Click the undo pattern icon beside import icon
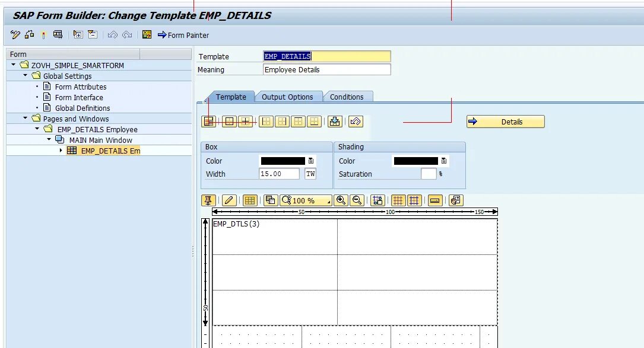The image size is (644, 348). click(x=356, y=122)
